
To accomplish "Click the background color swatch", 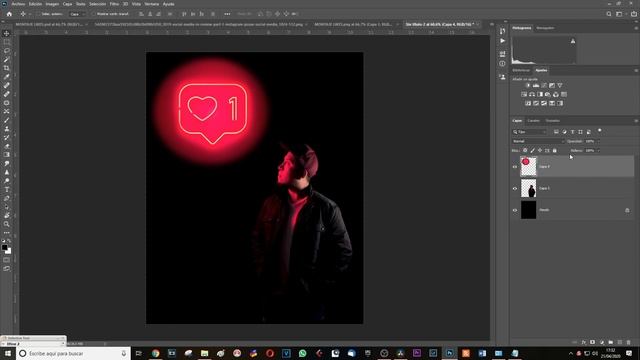I will pyautogui.click(x=9, y=251).
